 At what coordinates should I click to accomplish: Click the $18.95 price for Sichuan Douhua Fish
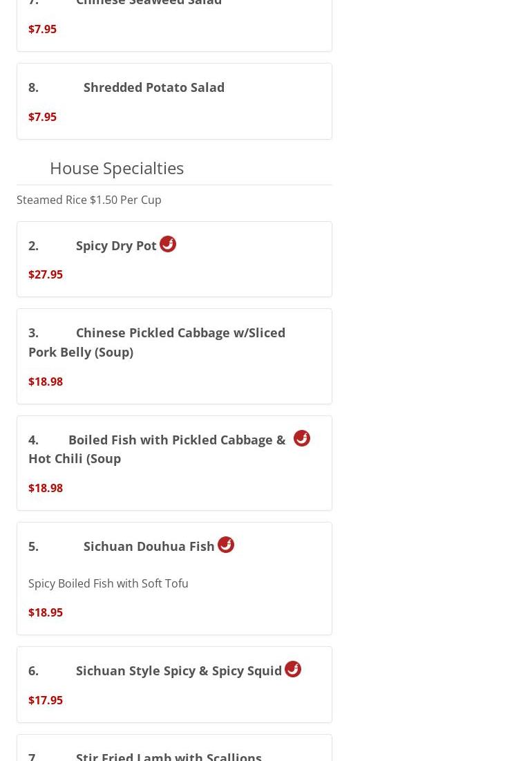46,612
